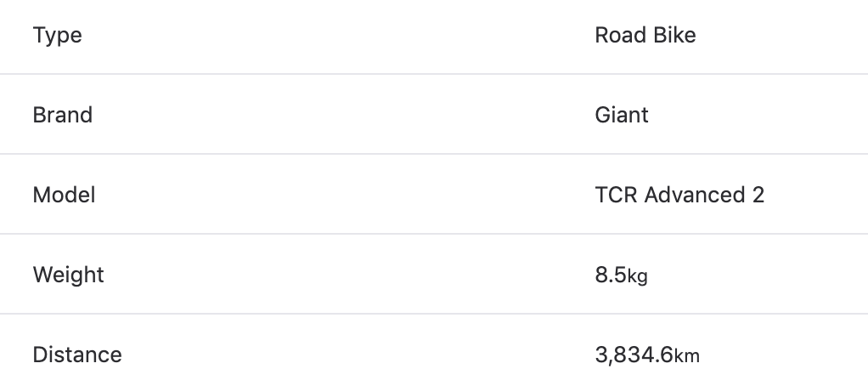Click the Weight label
The width and height of the screenshot is (868, 386).
click(x=69, y=275)
